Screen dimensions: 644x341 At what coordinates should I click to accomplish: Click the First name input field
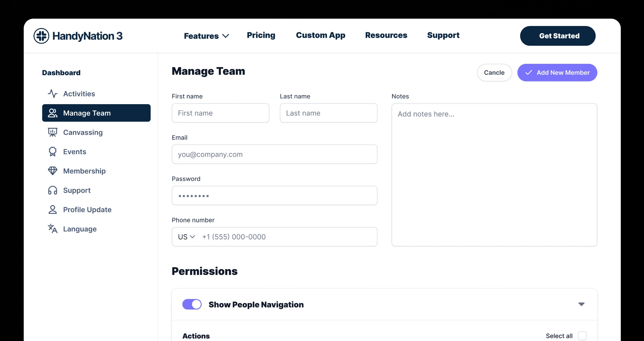(x=221, y=113)
